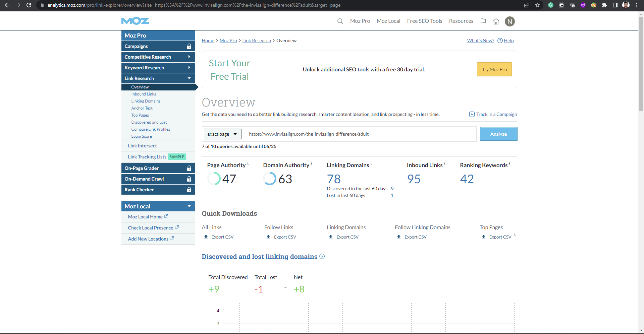Click the Analyze button
The image size is (644, 334).
click(498, 134)
